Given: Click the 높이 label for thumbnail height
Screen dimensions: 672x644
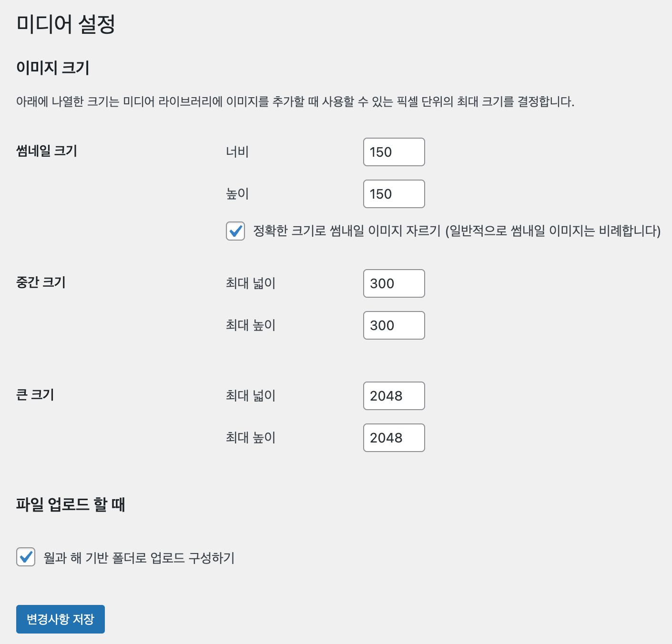Looking at the screenshot, I should 237,194.
